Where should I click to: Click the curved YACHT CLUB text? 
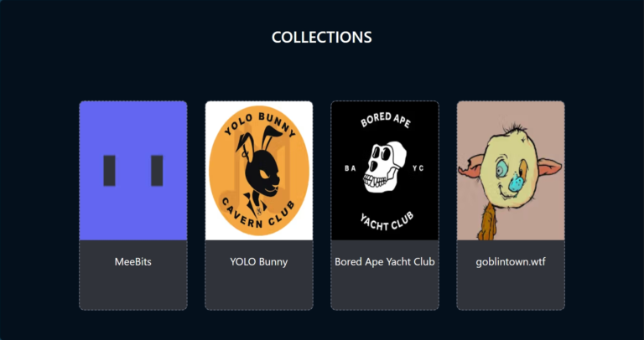[385, 222]
